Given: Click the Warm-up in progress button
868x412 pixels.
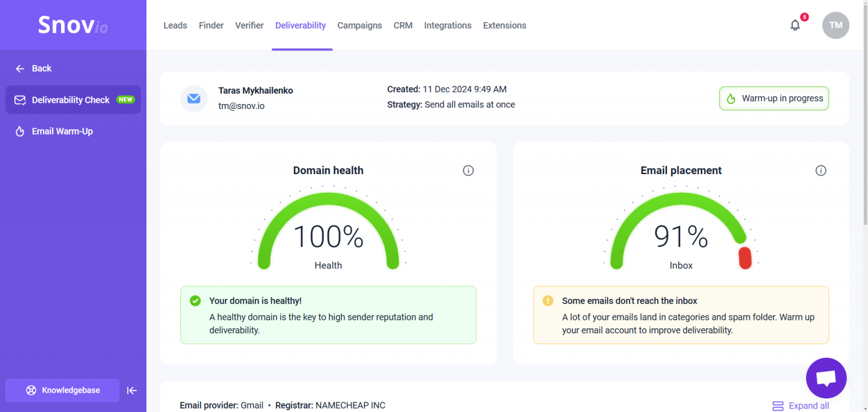Looking at the screenshot, I should (774, 98).
